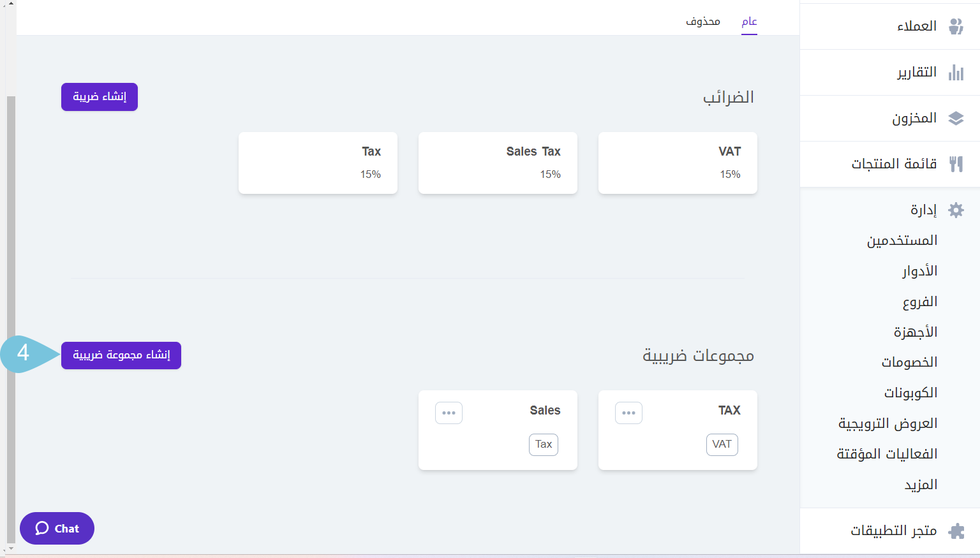980x558 pixels.
Task: Select الكوبونات (Coupons) from the sidebar
Action: [911, 392]
